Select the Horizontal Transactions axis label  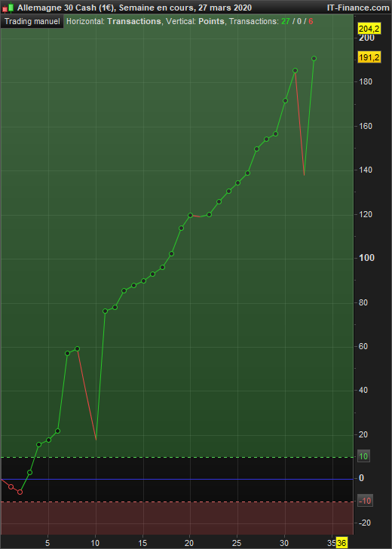(x=113, y=22)
